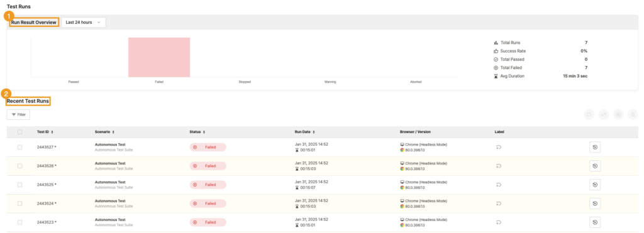Screen dimensions: 644x233
Task: Click the Browser / Version column header
Action: 415,132
